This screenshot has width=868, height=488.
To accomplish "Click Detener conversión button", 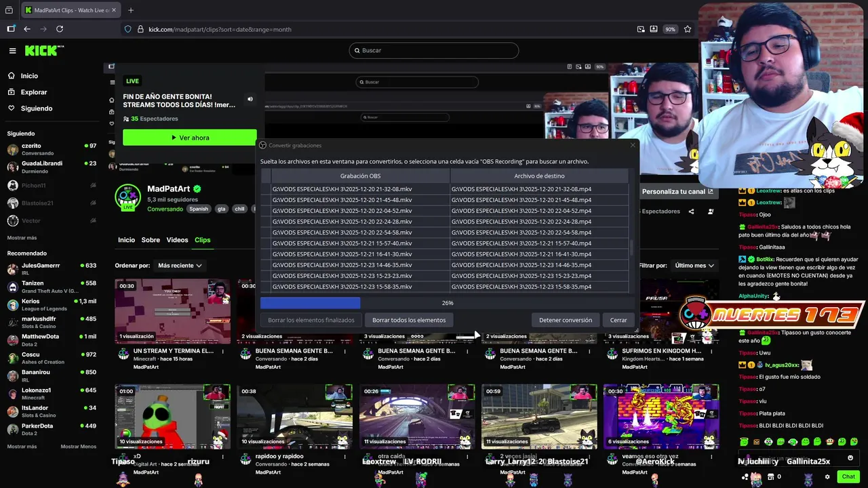I will coord(566,320).
